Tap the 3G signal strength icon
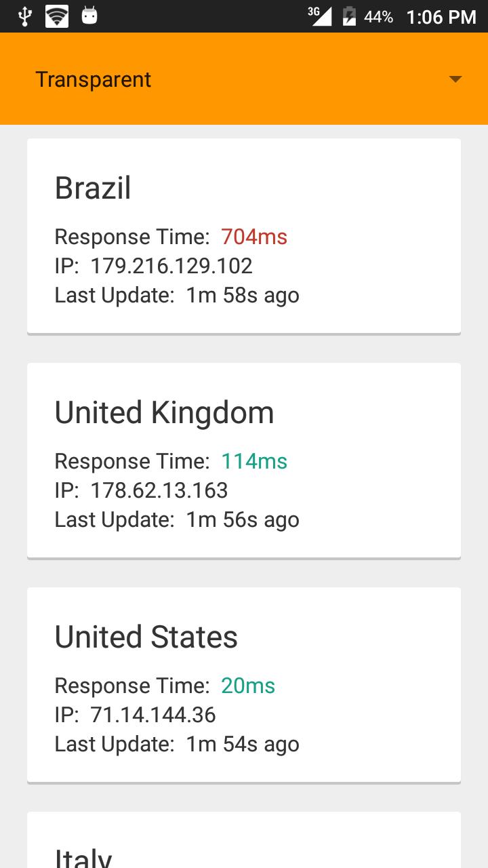 pyautogui.click(x=320, y=16)
